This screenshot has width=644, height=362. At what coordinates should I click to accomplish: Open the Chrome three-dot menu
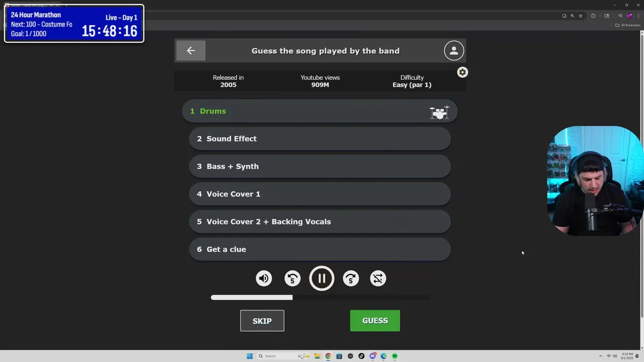click(638, 16)
